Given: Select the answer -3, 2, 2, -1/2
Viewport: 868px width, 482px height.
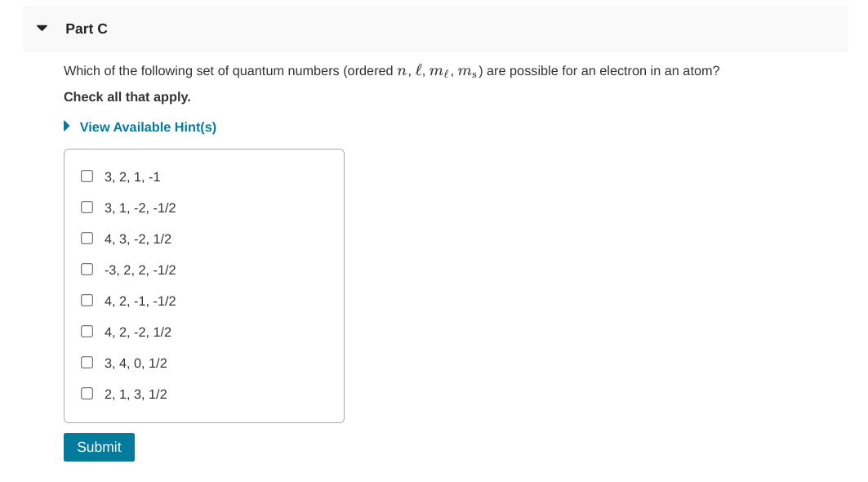Looking at the screenshot, I should tap(87, 268).
